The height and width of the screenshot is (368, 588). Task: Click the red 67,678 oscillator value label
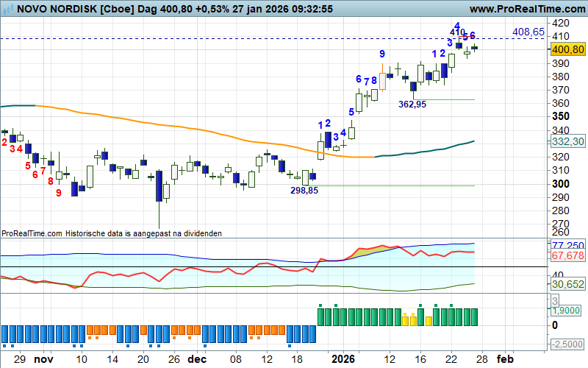tap(567, 255)
